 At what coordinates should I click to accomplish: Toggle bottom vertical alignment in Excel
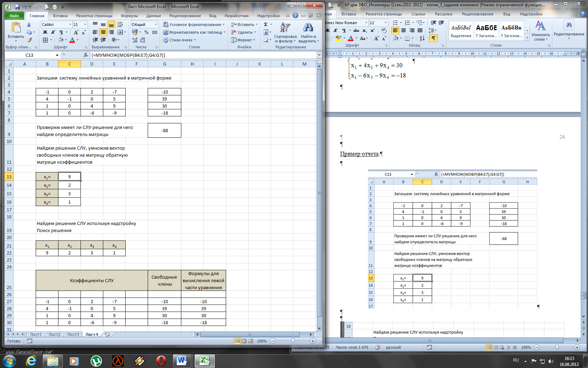point(111,25)
